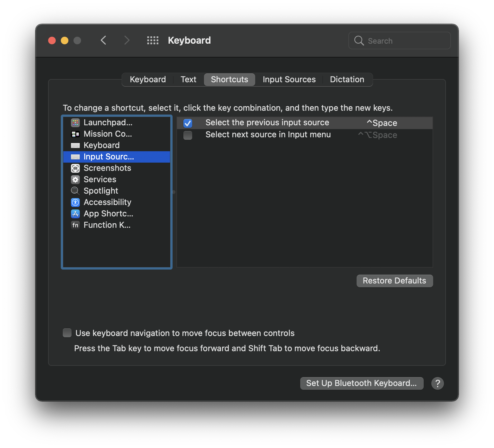Click the App Shortcuts icon
The height and width of the screenshot is (448, 494).
[75, 214]
